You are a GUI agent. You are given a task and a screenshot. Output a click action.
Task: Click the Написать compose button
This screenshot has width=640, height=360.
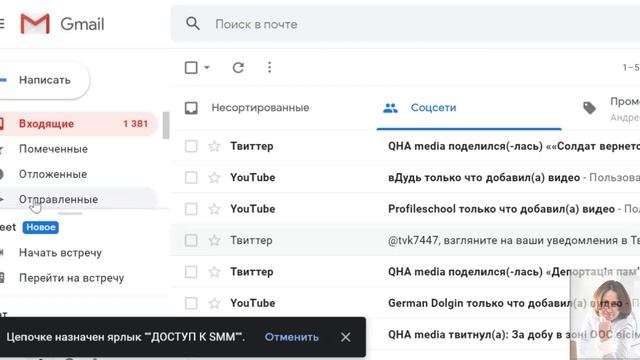pos(44,80)
